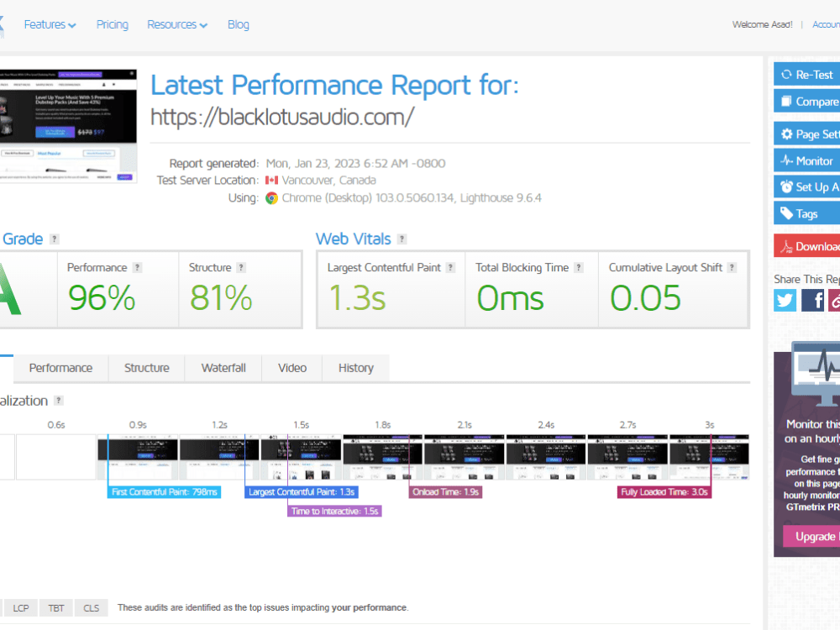Open the Blog link
This screenshot has width=840, height=630.
pyautogui.click(x=239, y=24)
